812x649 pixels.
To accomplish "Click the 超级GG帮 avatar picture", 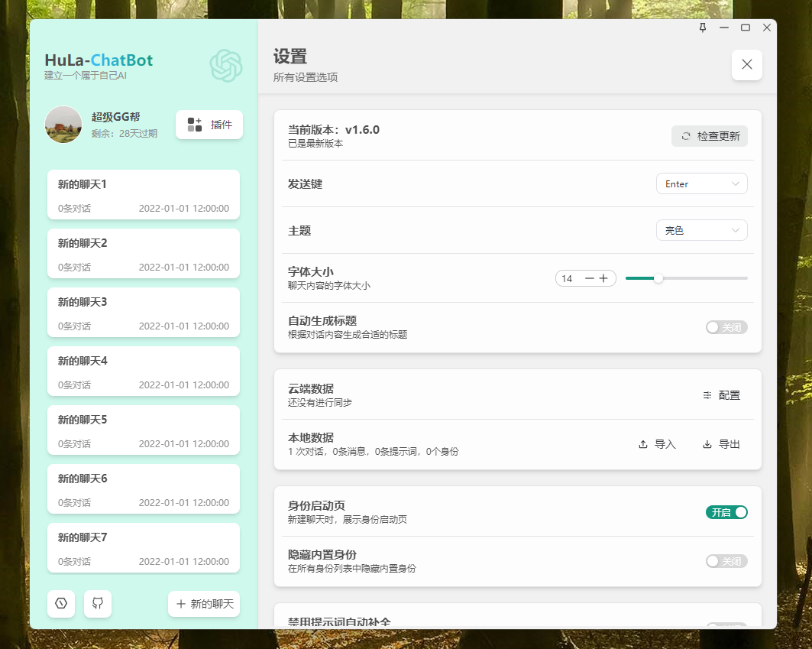I will pyautogui.click(x=63, y=124).
